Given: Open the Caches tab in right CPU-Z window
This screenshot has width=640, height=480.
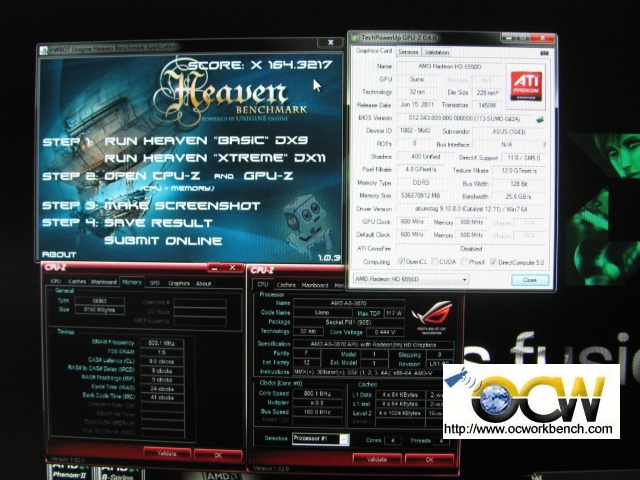Looking at the screenshot, I should (286, 285).
